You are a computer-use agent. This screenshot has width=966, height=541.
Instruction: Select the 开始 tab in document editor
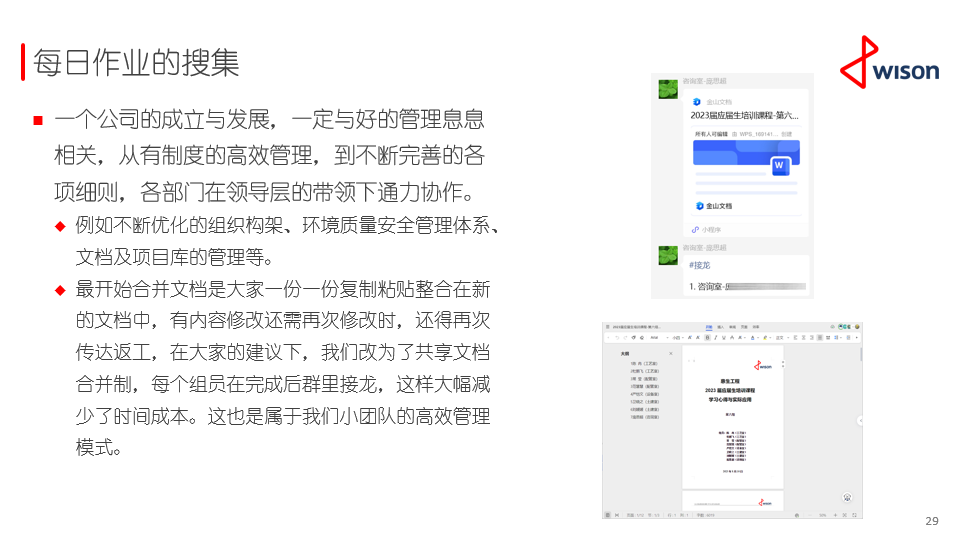pos(708,327)
